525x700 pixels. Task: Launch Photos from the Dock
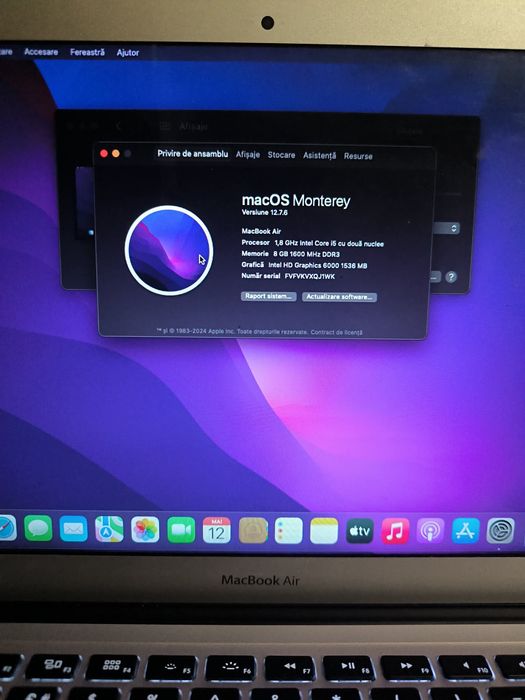(x=145, y=529)
